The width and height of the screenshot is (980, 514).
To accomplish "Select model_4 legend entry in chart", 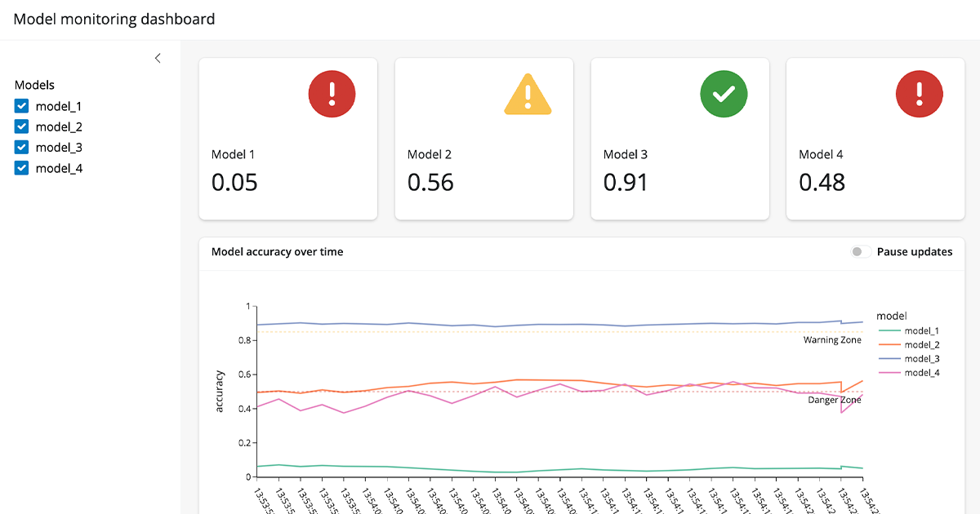I will [x=921, y=372].
